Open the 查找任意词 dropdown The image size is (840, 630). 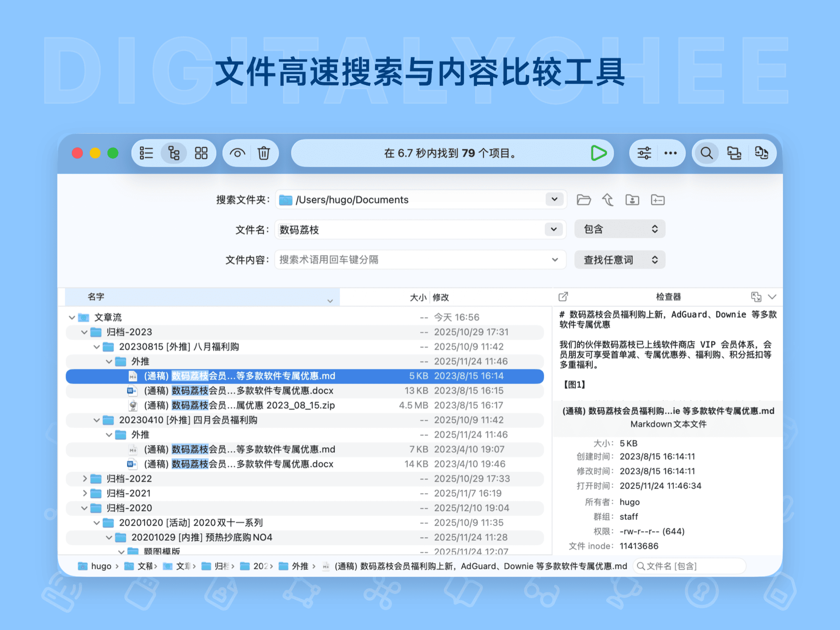pos(619,259)
